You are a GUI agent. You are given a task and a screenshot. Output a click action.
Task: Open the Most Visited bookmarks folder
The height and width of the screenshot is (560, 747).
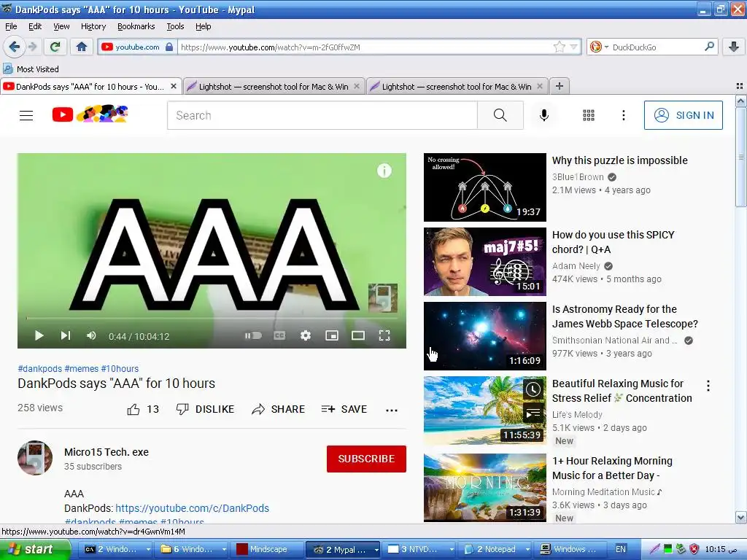[x=31, y=69]
